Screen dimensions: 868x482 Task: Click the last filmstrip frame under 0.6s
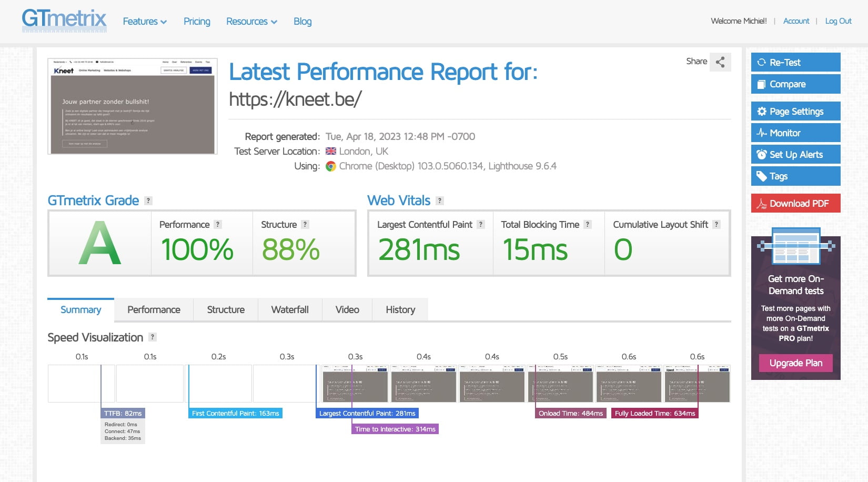697,384
